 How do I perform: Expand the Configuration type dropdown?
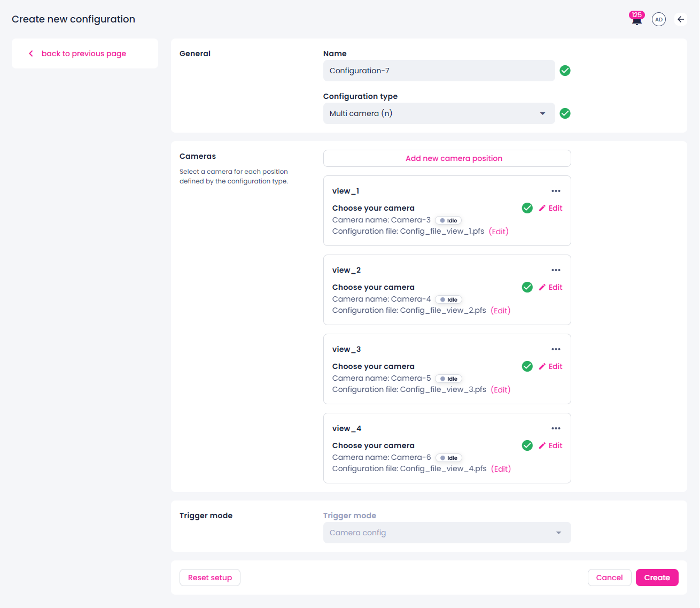pos(439,113)
